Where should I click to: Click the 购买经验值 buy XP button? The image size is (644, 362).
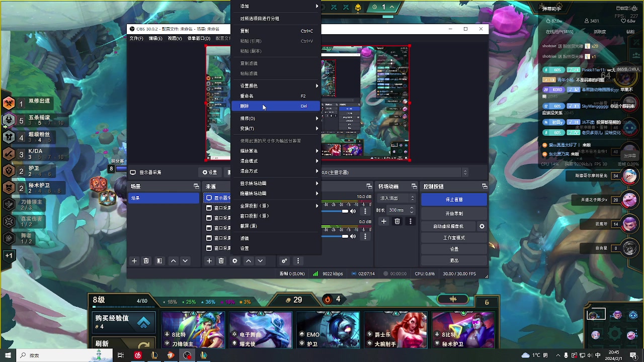(123, 322)
